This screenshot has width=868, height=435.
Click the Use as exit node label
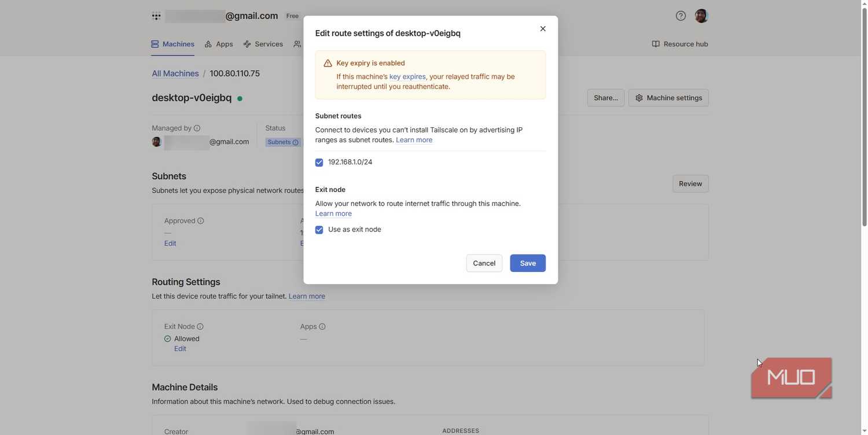[x=355, y=230]
